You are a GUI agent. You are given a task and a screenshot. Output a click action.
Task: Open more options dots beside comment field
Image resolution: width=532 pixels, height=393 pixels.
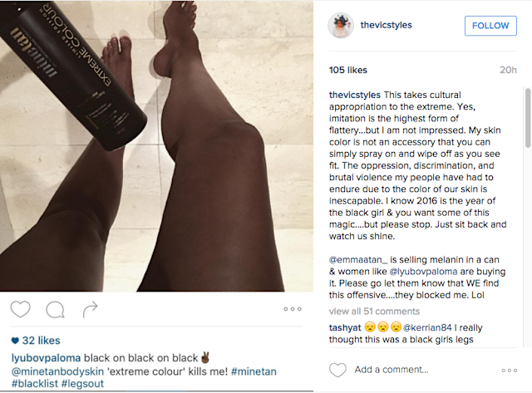coord(510,371)
